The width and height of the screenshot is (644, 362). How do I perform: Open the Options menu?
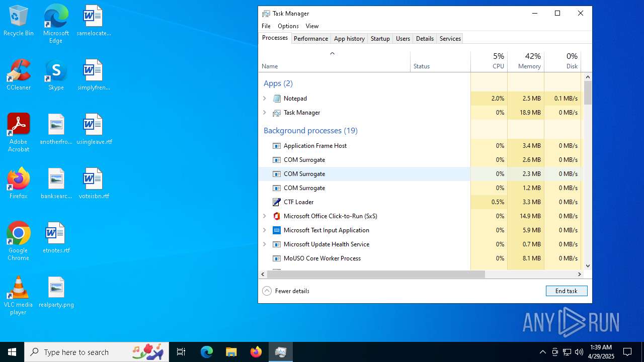(x=288, y=26)
